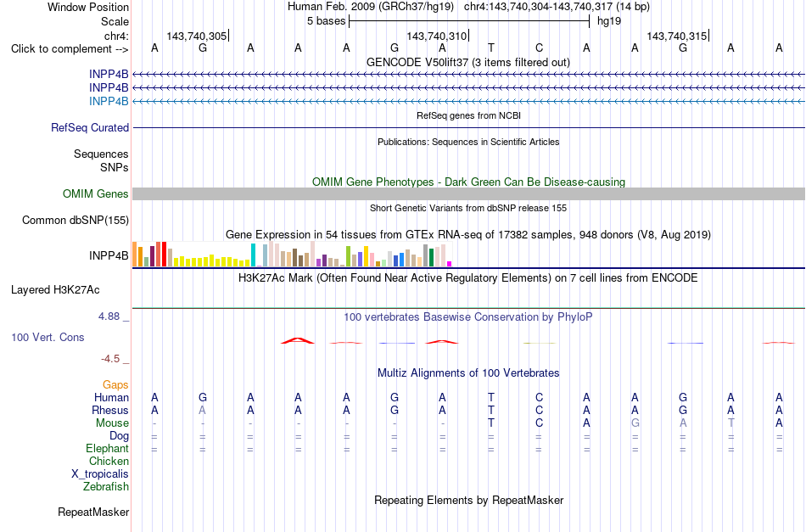This screenshot has height=532, width=806.
Task: Open the H3K27Ac Mark track title
Action: tap(468, 278)
